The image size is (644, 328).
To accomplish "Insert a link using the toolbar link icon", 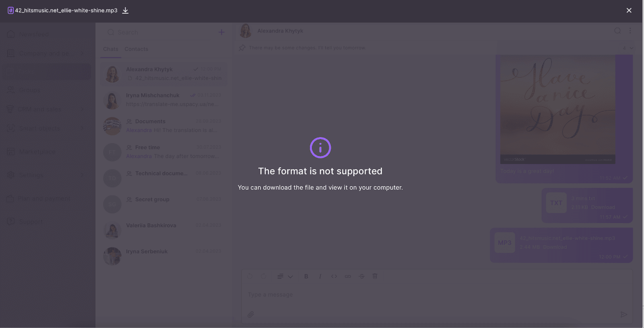I will pyautogui.click(x=348, y=276).
